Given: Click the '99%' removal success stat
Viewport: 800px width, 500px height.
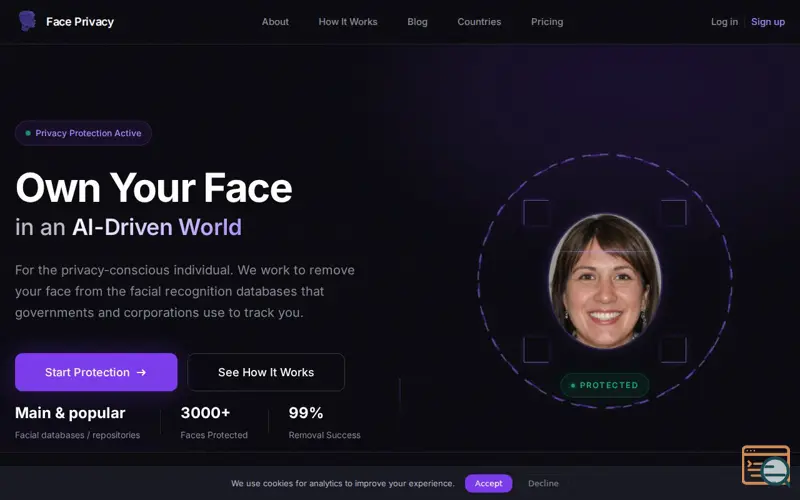Looking at the screenshot, I should tap(306, 413).
